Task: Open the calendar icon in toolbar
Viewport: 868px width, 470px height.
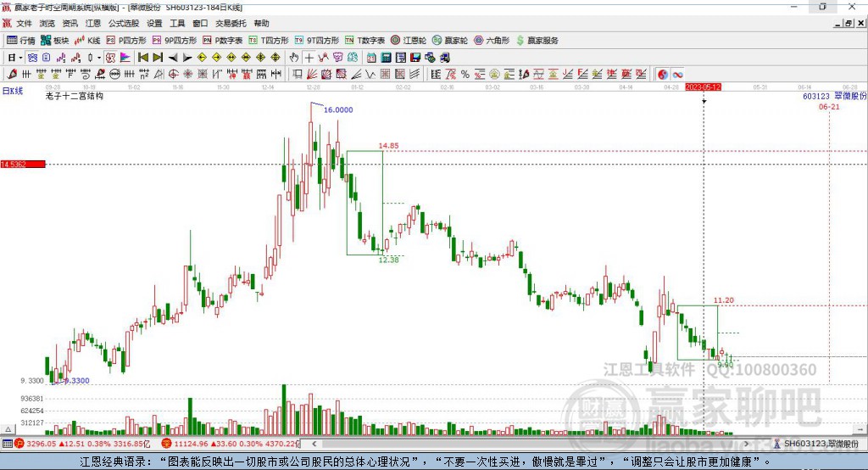Action: click(x=371, y=58)
